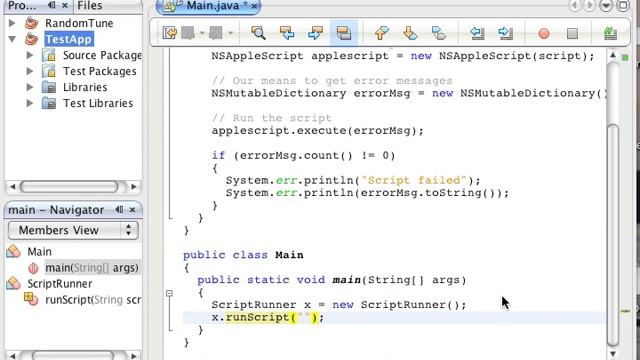
Task: Select Test Libraries in project tree
Action: coord(98,103)
